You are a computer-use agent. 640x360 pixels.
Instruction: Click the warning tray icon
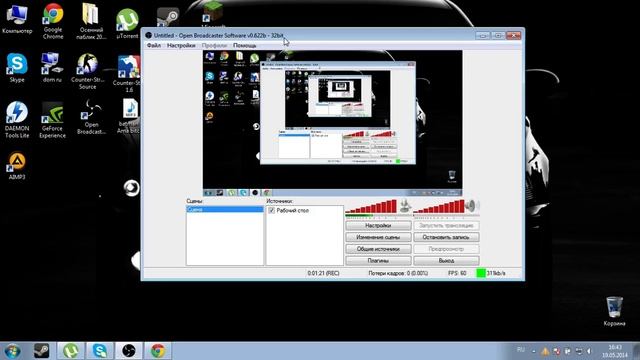click(545, 351)
